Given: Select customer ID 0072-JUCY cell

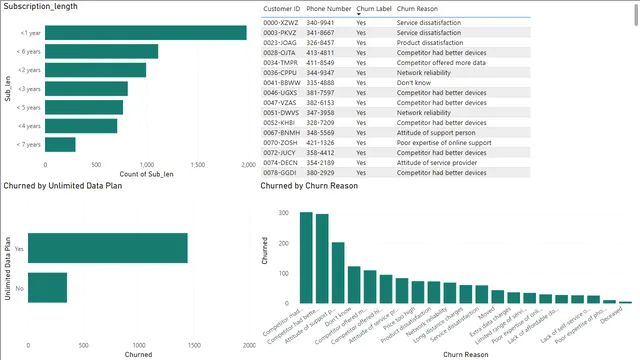Looking at the screenshot, I should (279, 153).
